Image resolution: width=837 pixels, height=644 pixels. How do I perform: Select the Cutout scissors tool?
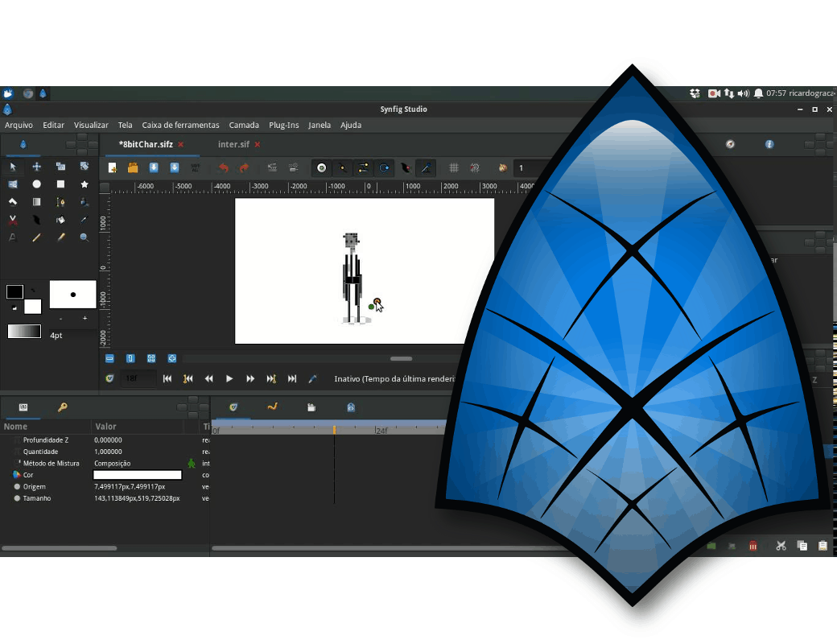pos(13,220)
